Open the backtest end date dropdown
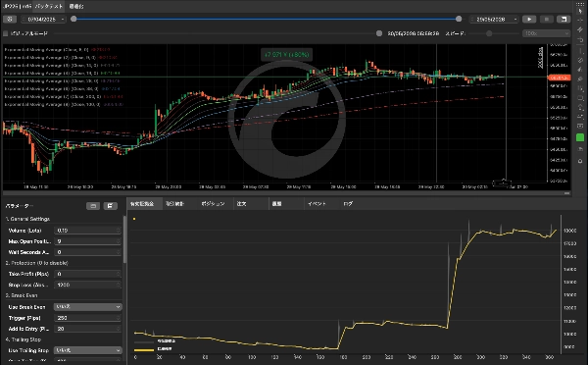588x365 pixels. [x=515, y=20]
